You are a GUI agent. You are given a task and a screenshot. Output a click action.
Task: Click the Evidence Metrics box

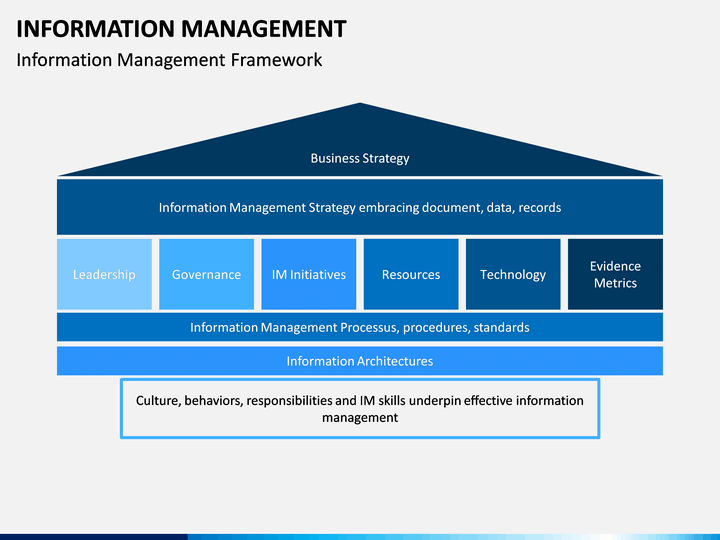tap(615, 274)
